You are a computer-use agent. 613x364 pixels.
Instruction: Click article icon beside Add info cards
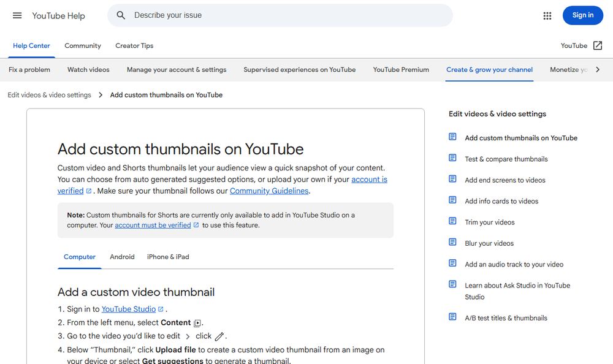[x=452, y=200]
